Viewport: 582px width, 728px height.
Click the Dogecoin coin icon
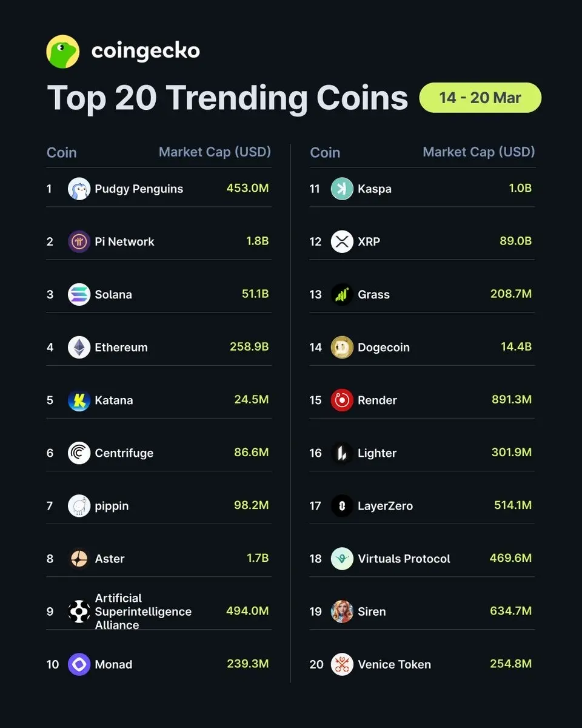342,347
